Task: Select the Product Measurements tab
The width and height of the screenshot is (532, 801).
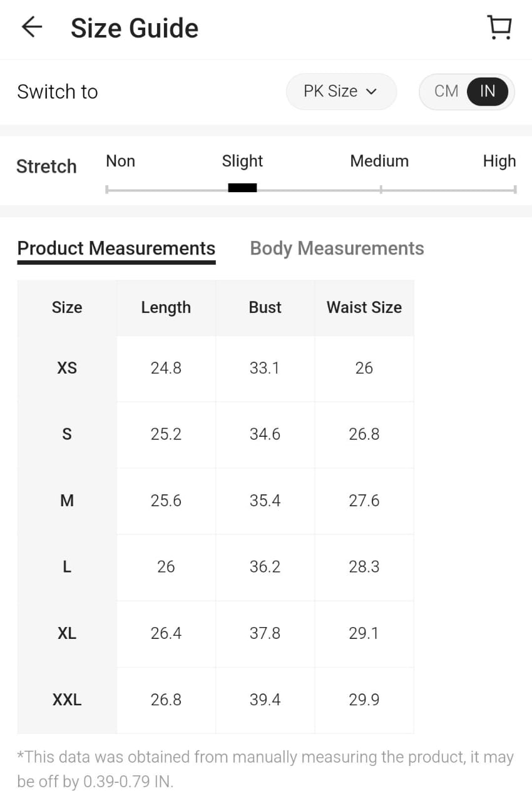Action: pyautogui.click(x=116, y=248)
